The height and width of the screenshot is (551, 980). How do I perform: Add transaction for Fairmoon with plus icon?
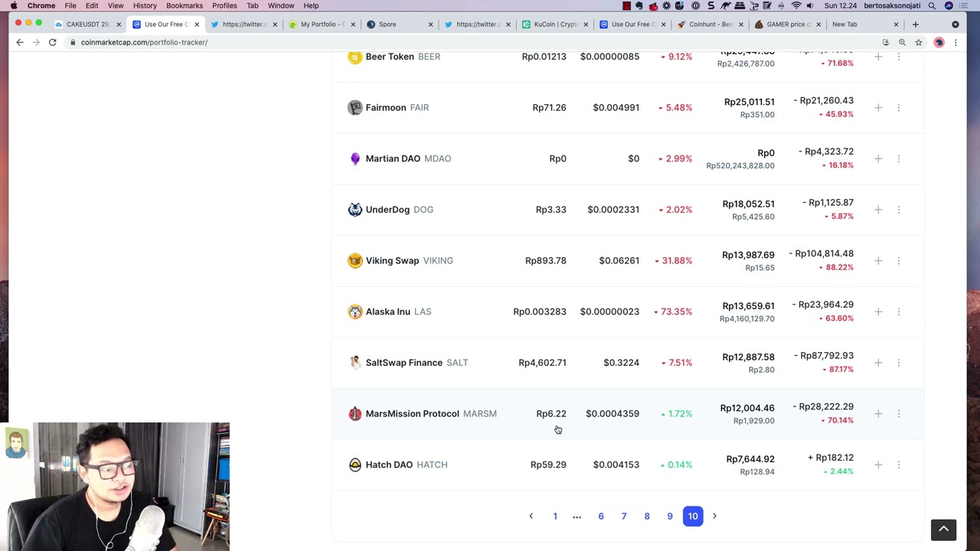point(878,108)
